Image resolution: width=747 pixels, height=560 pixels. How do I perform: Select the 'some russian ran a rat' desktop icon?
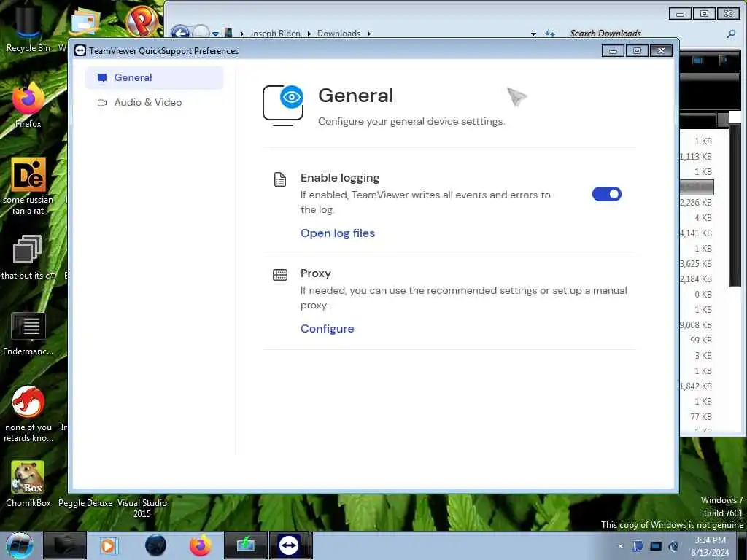[28, 186]
